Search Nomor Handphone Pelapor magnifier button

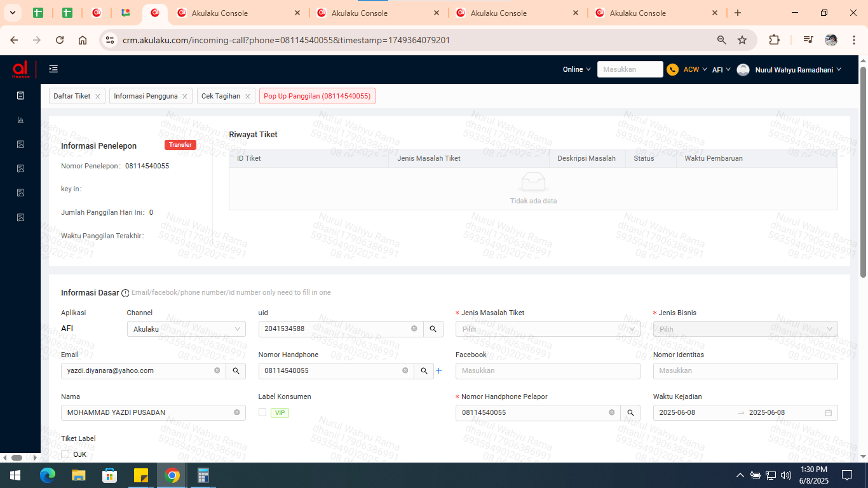click(630, 412)
